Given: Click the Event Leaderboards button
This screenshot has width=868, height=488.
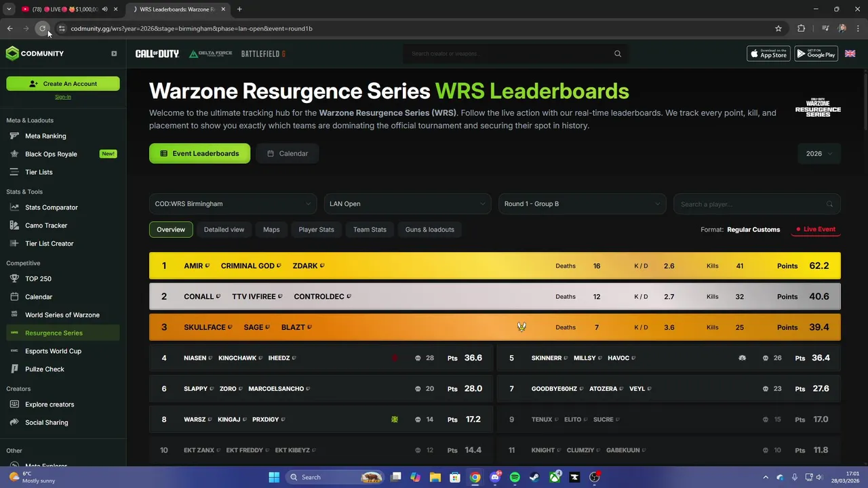Looking at the screenshot, I should click(199, 154).
